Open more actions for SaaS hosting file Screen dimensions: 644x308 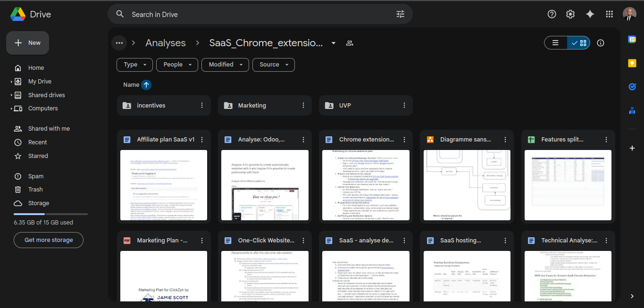[505, 241]
